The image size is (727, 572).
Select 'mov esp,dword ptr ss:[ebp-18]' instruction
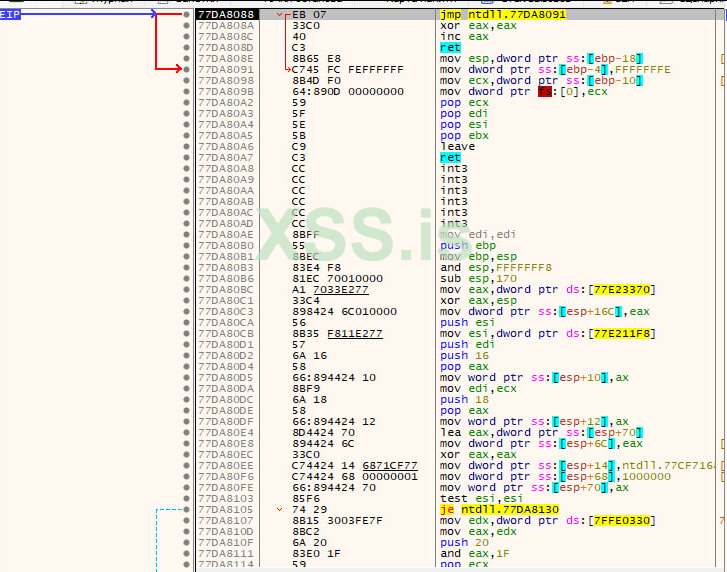[x=541, y=59]
